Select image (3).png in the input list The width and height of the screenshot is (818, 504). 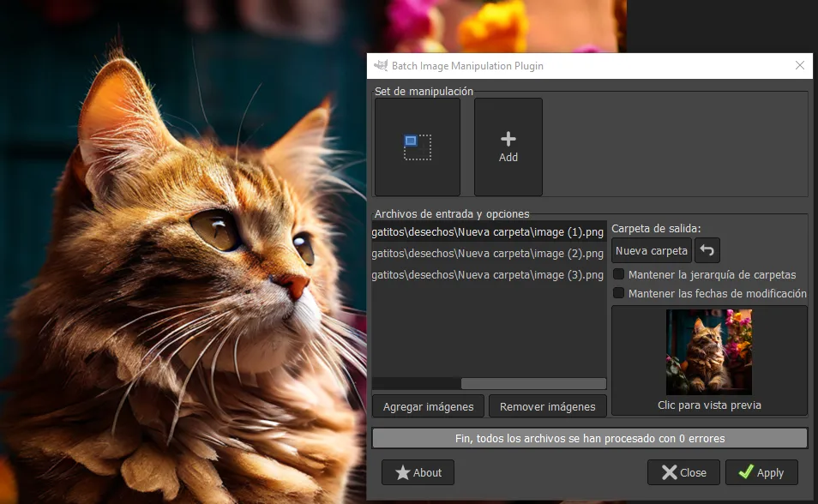488,275
